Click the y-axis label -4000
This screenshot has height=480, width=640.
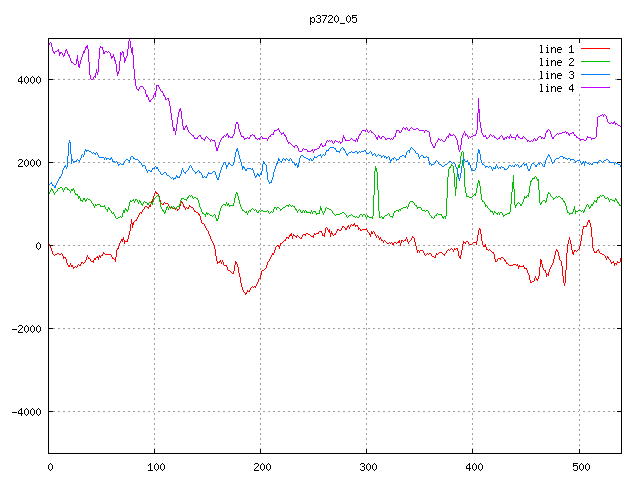27,412
